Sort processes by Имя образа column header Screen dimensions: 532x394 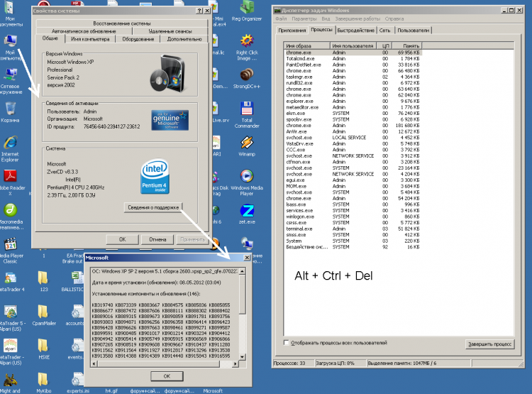tap(306, 45)
